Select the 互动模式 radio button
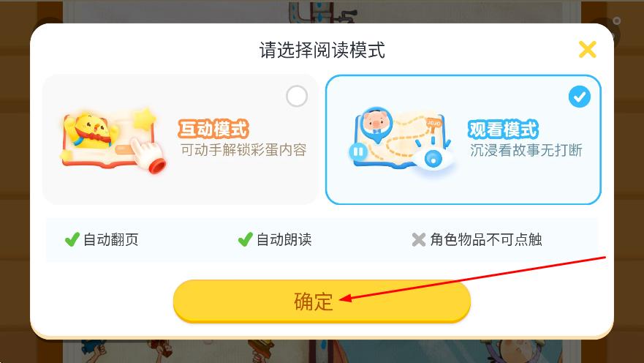This screenshot has height=363, width=644. (297, 96)
